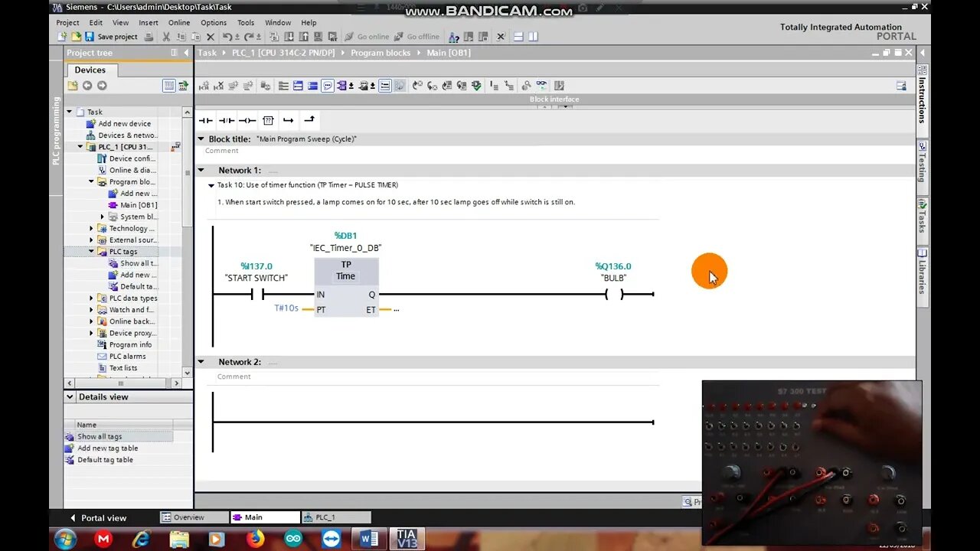
Task: Click the T#10s PT value
Action: 286,308
